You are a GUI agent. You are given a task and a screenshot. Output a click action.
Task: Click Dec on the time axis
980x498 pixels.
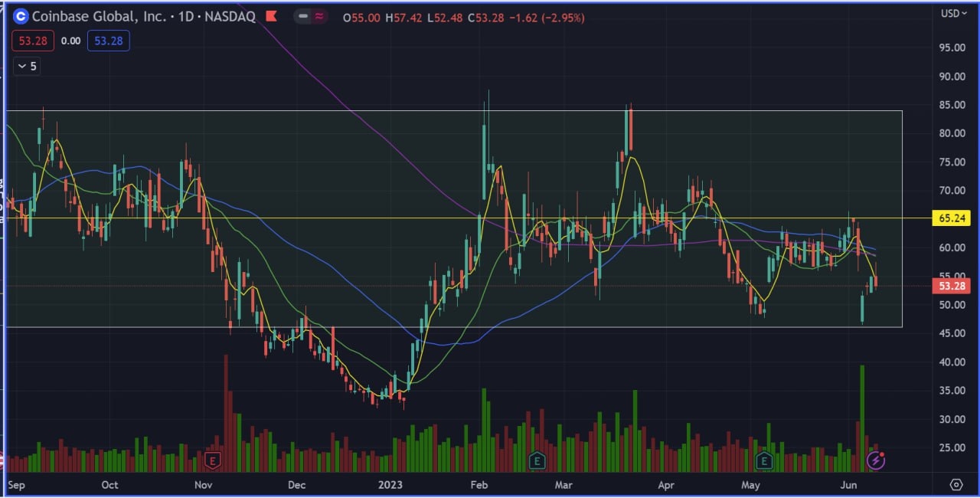pos(297,485)
